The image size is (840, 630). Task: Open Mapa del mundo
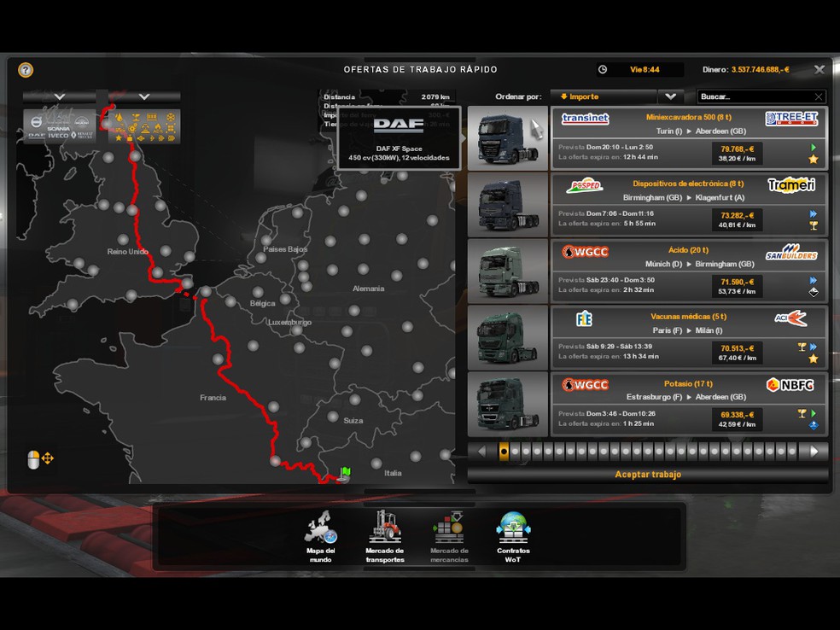coord(320,537)
